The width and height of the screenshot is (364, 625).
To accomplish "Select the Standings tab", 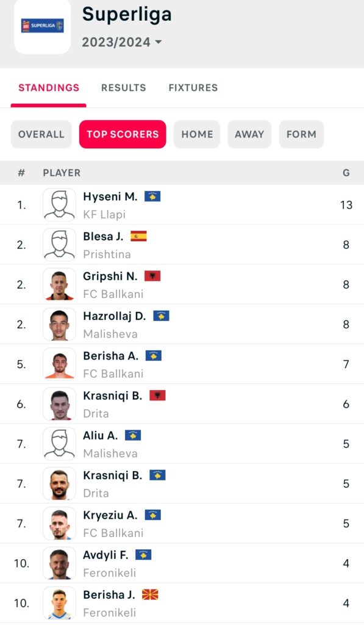I will point(49,88).
